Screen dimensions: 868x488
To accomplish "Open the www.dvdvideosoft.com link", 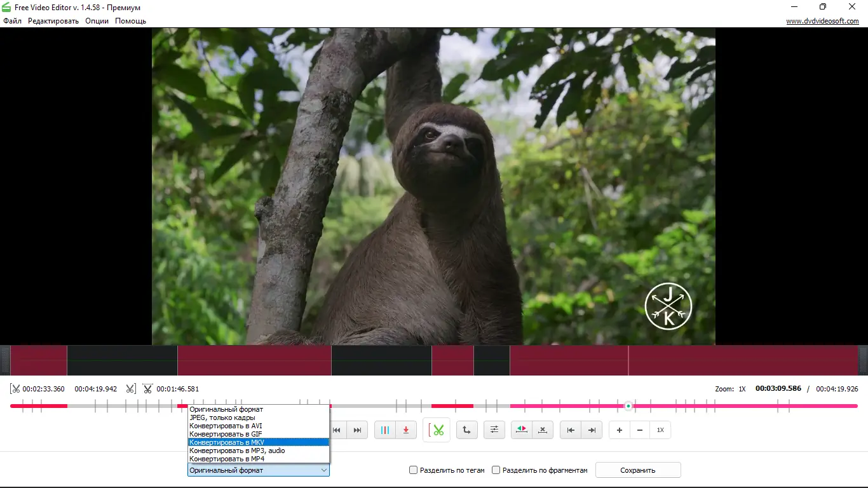I will (x=823, y=20).
